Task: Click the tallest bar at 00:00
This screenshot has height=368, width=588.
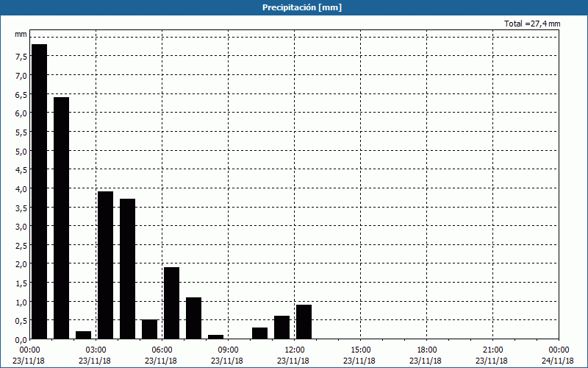Action: (x=40, y=191)
